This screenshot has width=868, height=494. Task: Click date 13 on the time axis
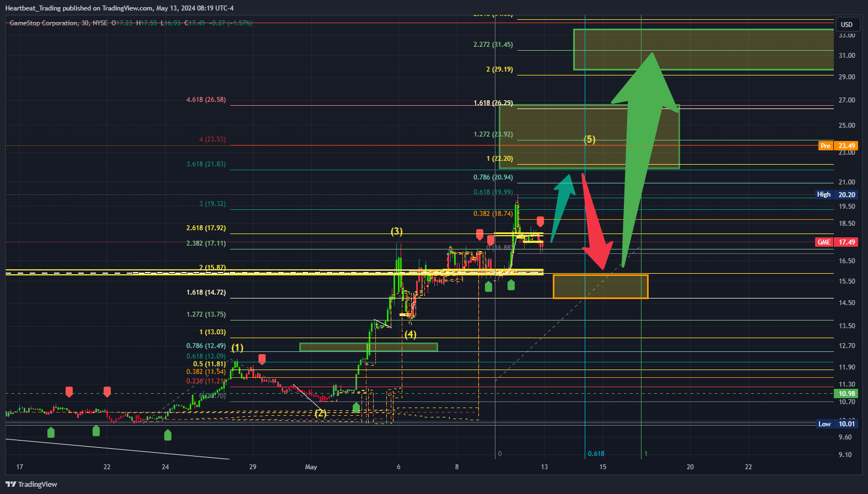pos(544,467)
